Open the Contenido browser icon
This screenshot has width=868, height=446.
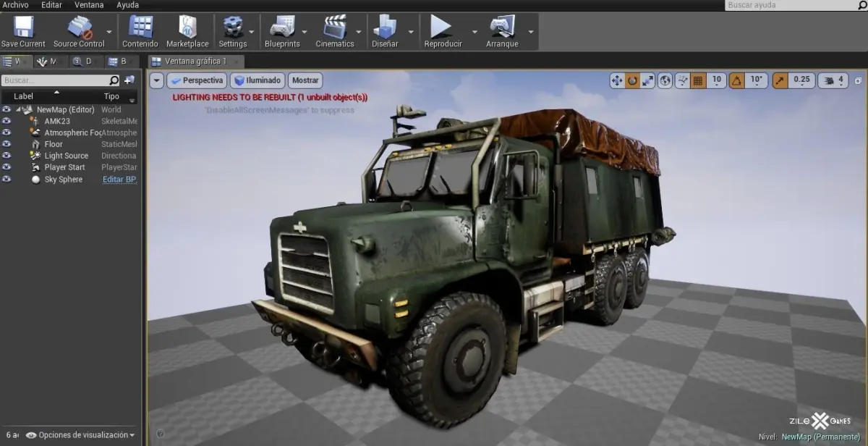[140, 27]
